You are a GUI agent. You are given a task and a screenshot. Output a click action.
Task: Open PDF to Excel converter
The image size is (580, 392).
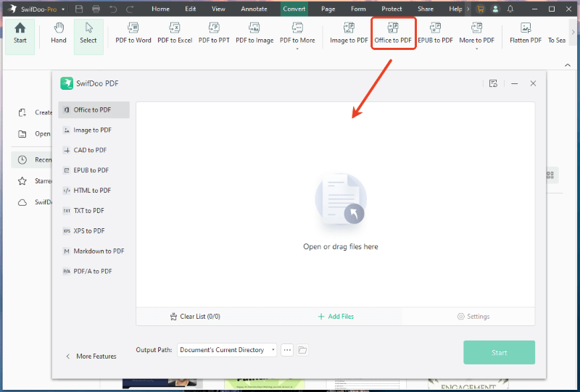(x=175, y=33)
